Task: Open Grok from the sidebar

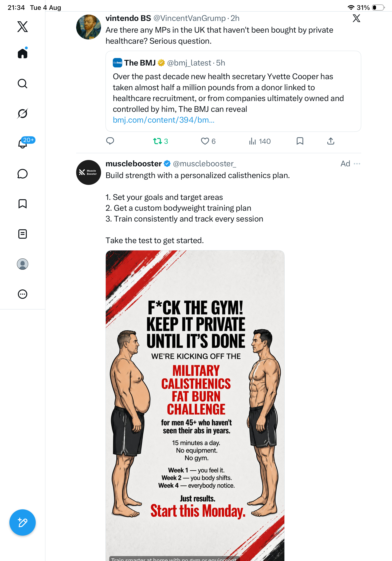Action: click(23, 113)
